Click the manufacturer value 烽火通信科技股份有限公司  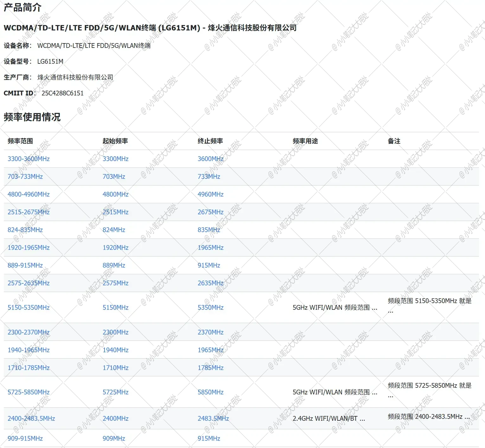point(75,77)
